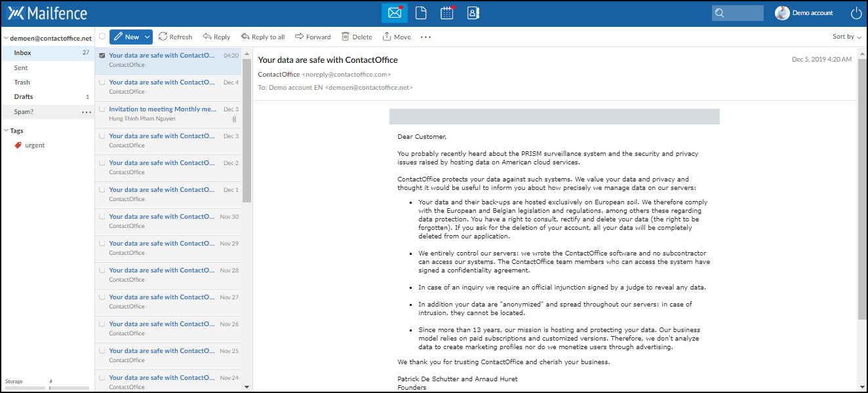
Task: Collapse the demoen@contactoffice.net account tree
Action: [5, 39]
